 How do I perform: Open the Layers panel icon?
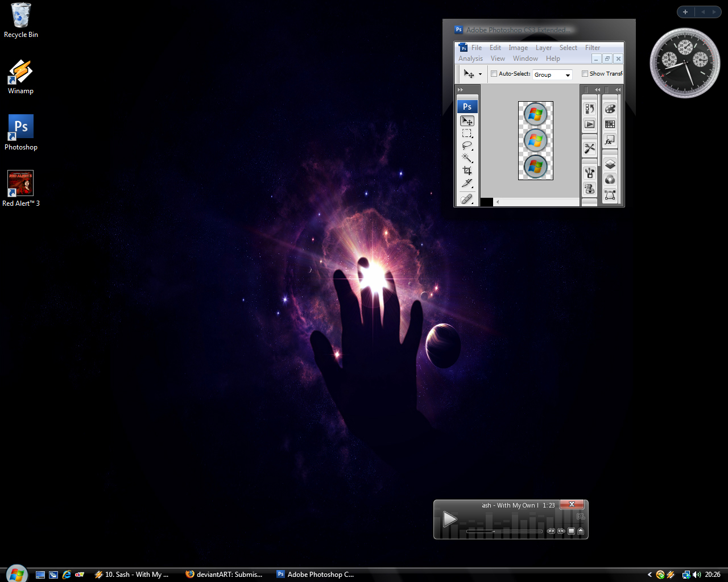[610, 164]
